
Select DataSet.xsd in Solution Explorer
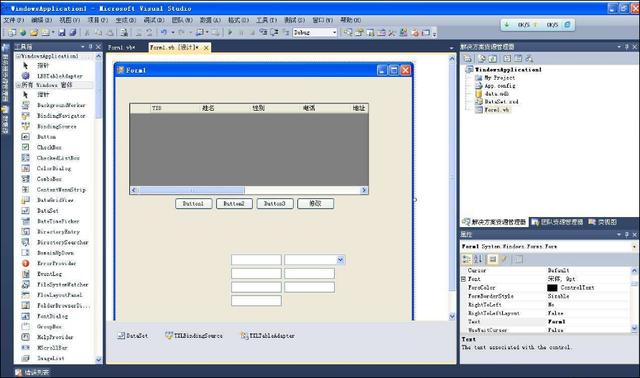(x=497, y=102)
